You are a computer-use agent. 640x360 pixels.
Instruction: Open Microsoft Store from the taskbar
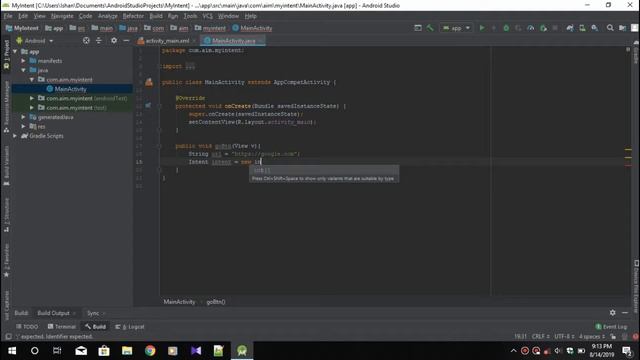tap(104, 351)
